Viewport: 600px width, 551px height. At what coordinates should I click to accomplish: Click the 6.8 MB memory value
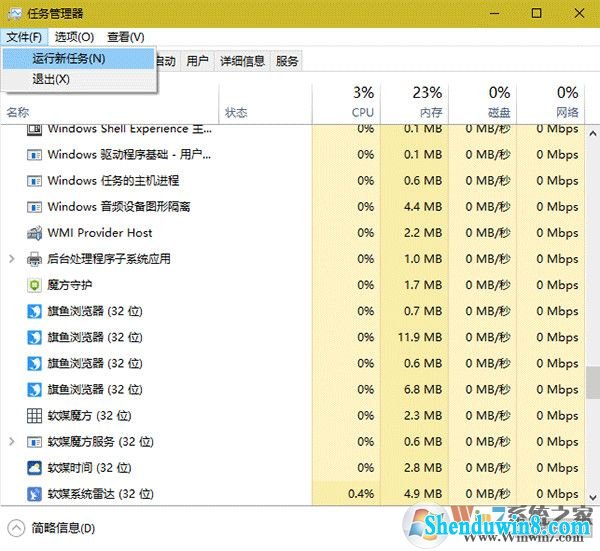423,390
